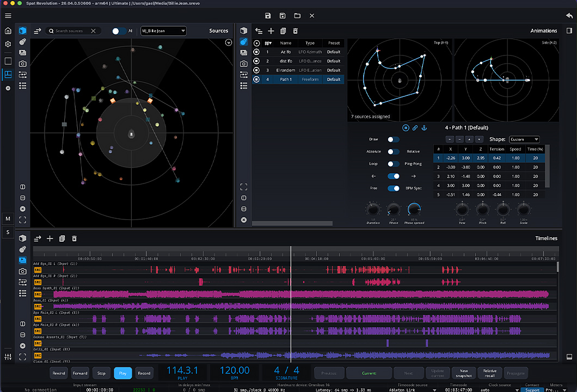Click the home icon in the left sidebar
This screenshot has height=392, width=577.
8,31
